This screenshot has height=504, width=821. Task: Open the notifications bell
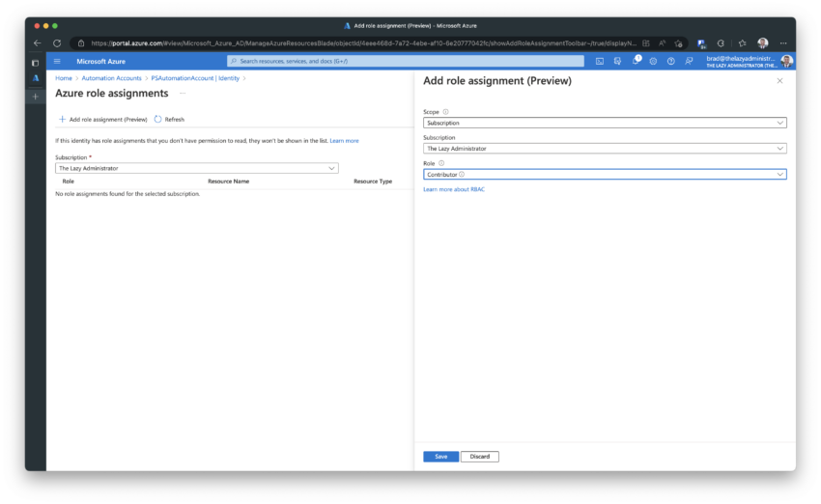tap(636, 61)
